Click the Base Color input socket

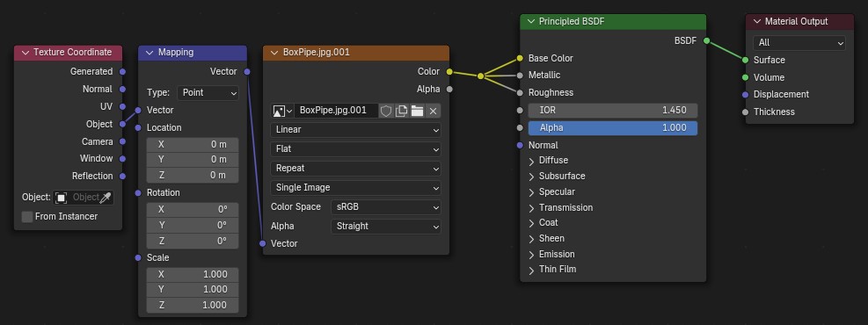coord(520,58)
